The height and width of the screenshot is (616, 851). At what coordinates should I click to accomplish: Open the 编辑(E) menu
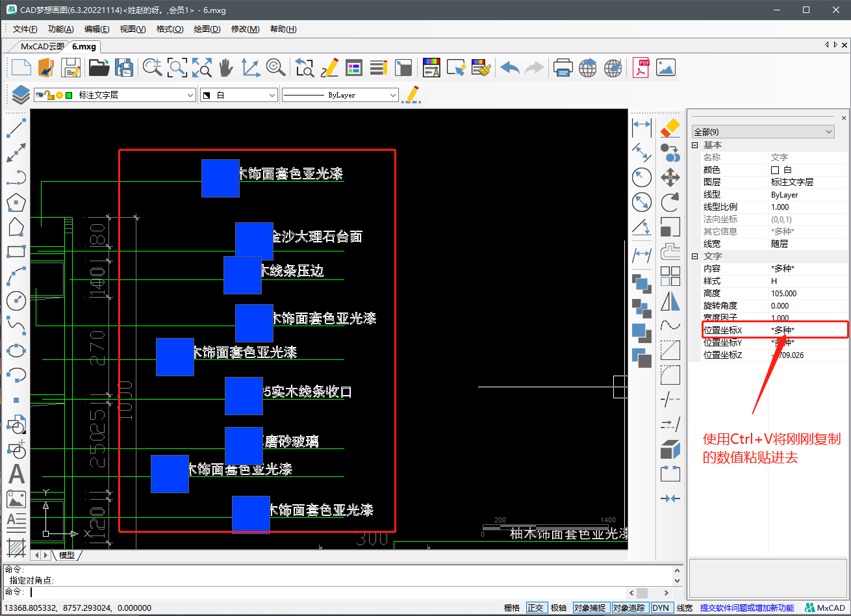[97, 29]
